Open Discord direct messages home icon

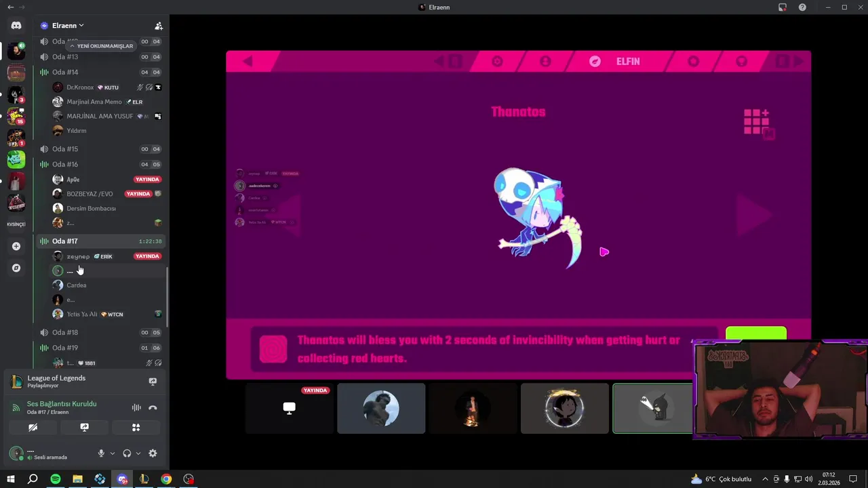(x=16, y=26)
